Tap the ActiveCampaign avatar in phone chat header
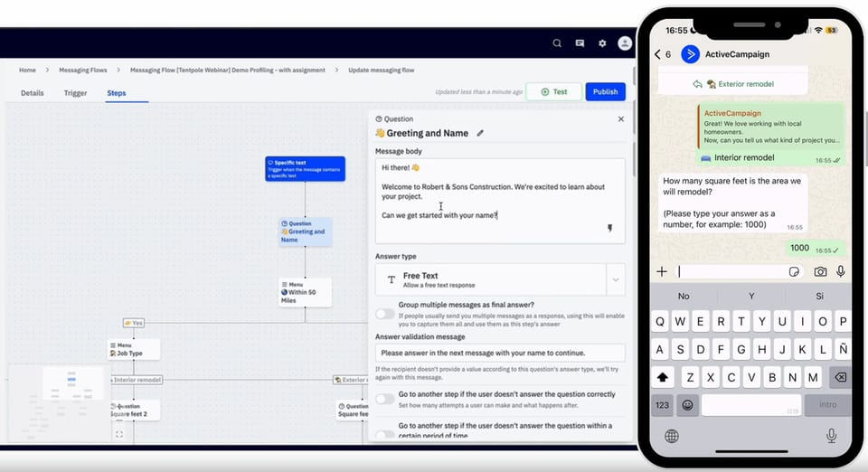Screen dimensions: 868x472 pyautogui.click(x=690, y=54)
